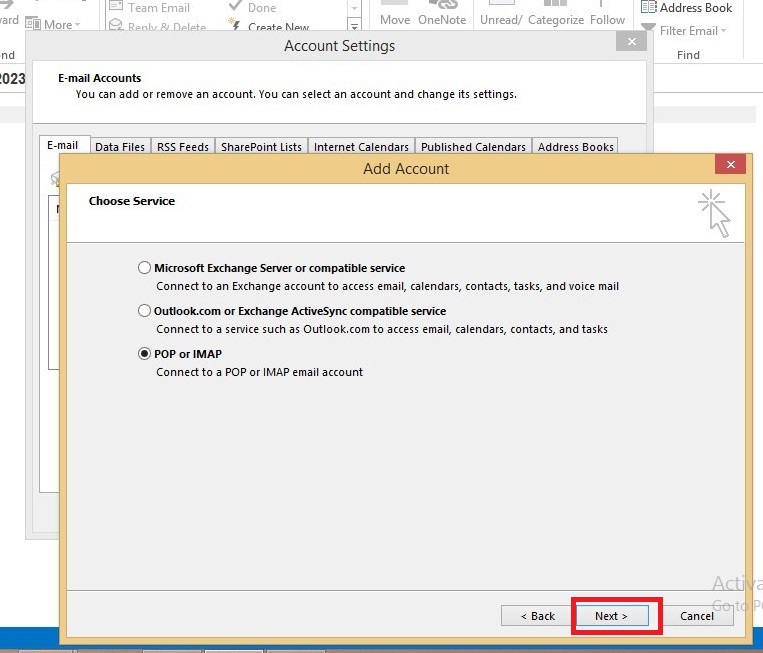
Task: Click Reply & Delete quick step
Action: 158,25
